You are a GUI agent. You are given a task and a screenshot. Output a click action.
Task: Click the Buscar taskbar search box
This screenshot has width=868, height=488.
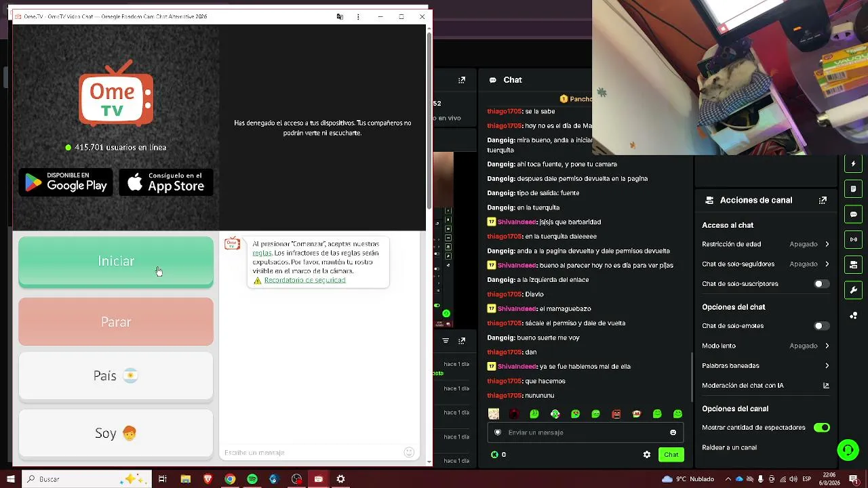point(87,479)
